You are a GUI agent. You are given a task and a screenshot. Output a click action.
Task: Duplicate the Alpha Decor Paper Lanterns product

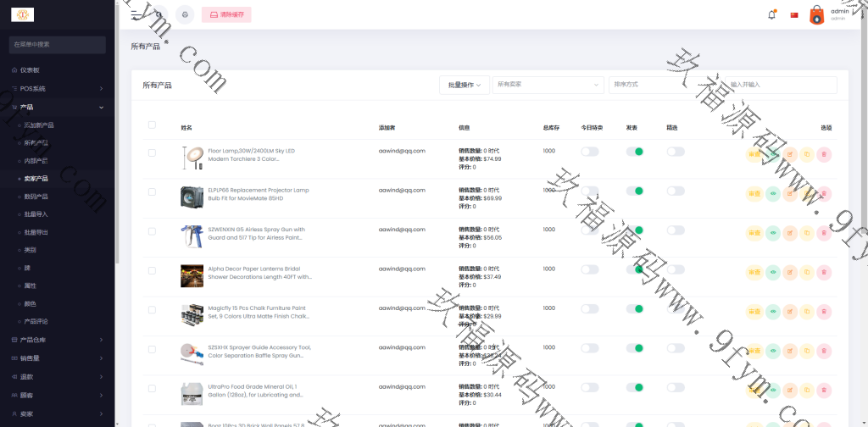[x=807, y=272]
